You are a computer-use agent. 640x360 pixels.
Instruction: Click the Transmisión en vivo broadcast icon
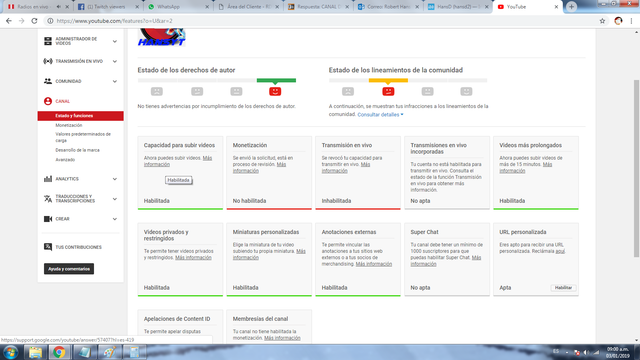48,61
